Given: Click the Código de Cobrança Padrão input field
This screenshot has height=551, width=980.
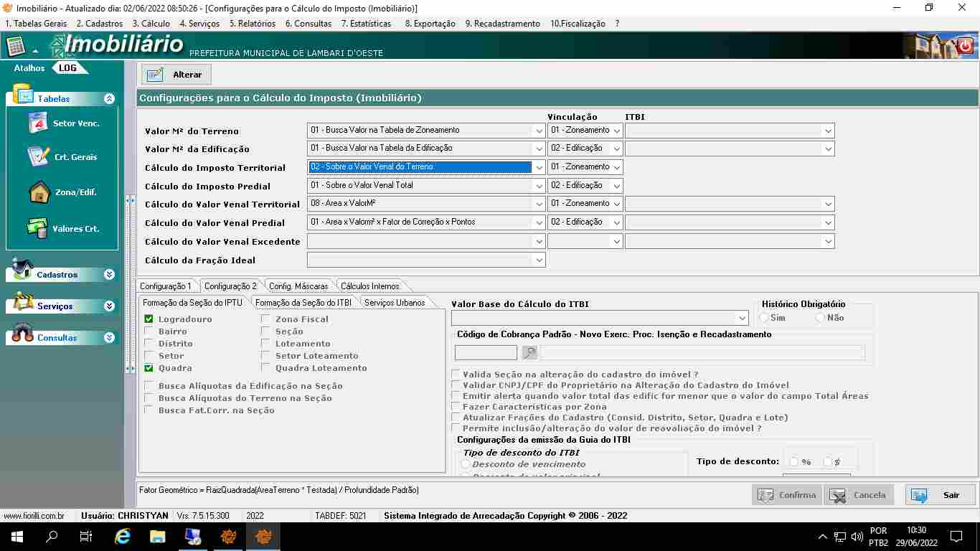Looking at the screenshot, I should (x=486, y=352).
